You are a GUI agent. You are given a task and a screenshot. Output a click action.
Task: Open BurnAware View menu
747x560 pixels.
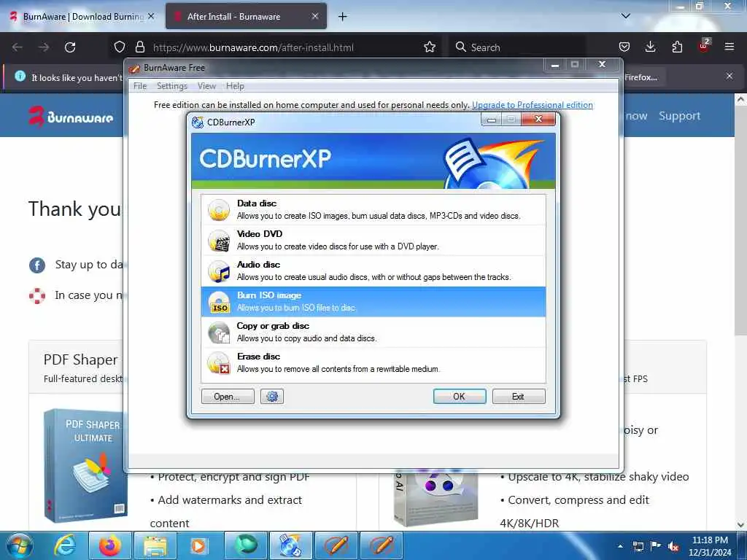click(x=206, y=86)
